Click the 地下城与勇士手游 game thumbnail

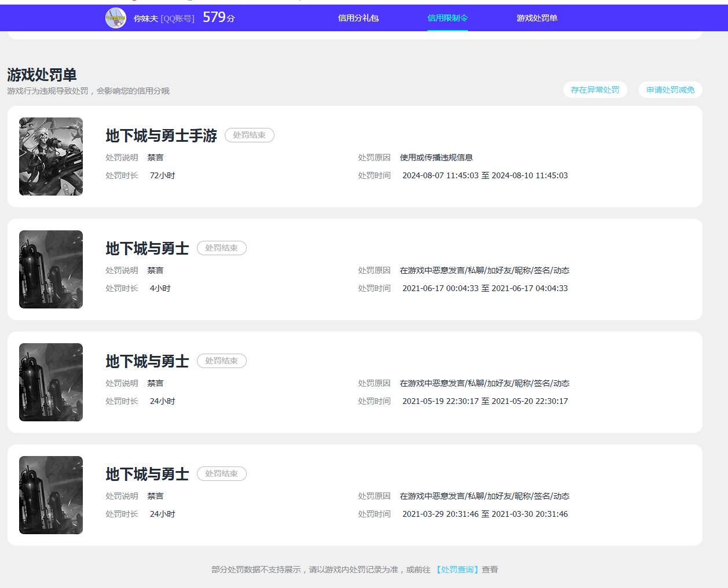[x=51, y=156]
